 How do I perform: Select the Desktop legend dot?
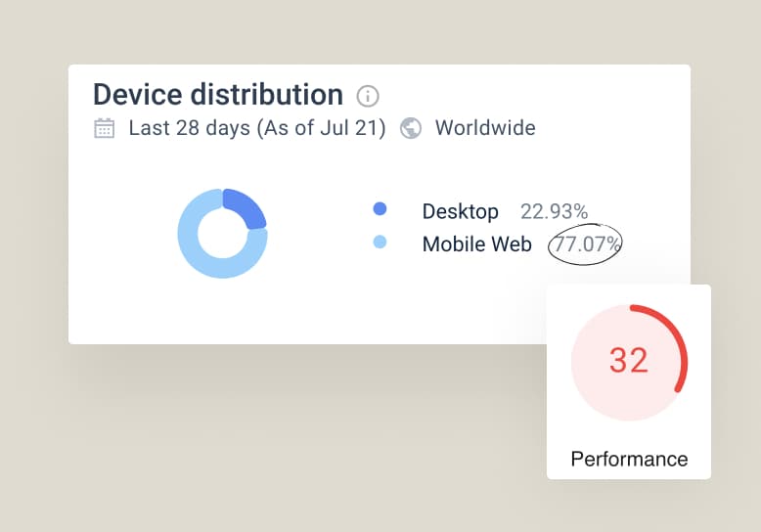coord(380,209)
